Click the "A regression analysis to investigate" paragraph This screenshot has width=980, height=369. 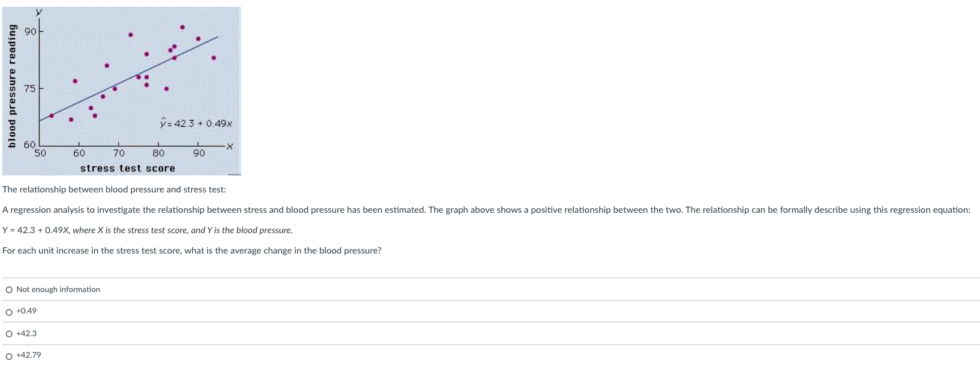[x=486, y=210]
